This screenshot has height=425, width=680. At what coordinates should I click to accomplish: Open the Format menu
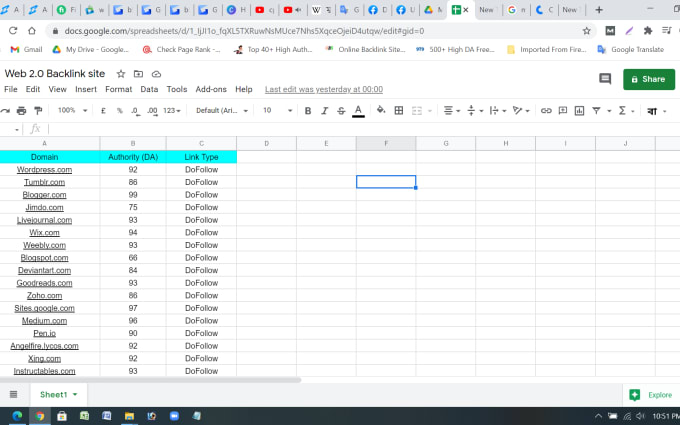[x=118, y=89]
